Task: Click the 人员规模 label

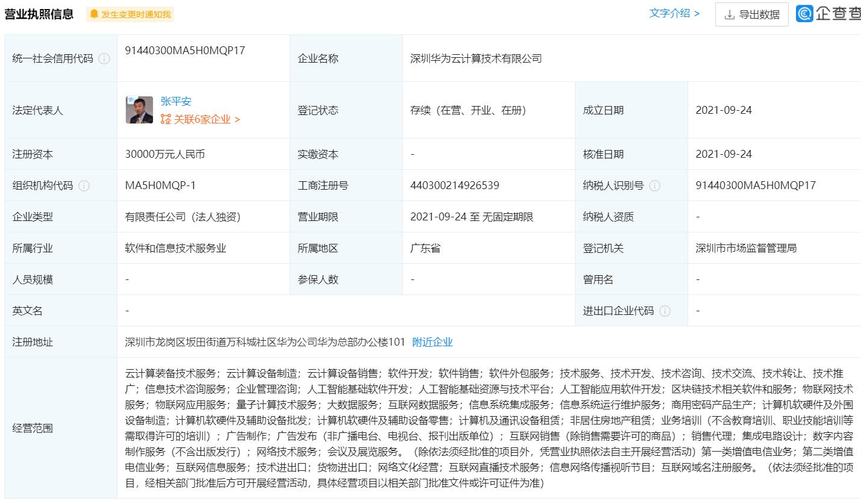Action: [33, 279]
